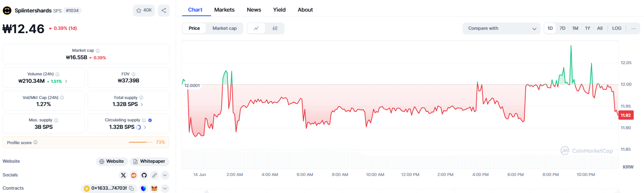644x193 pixels.
Task: Open chart more options ellipsis
Action: 633,28
